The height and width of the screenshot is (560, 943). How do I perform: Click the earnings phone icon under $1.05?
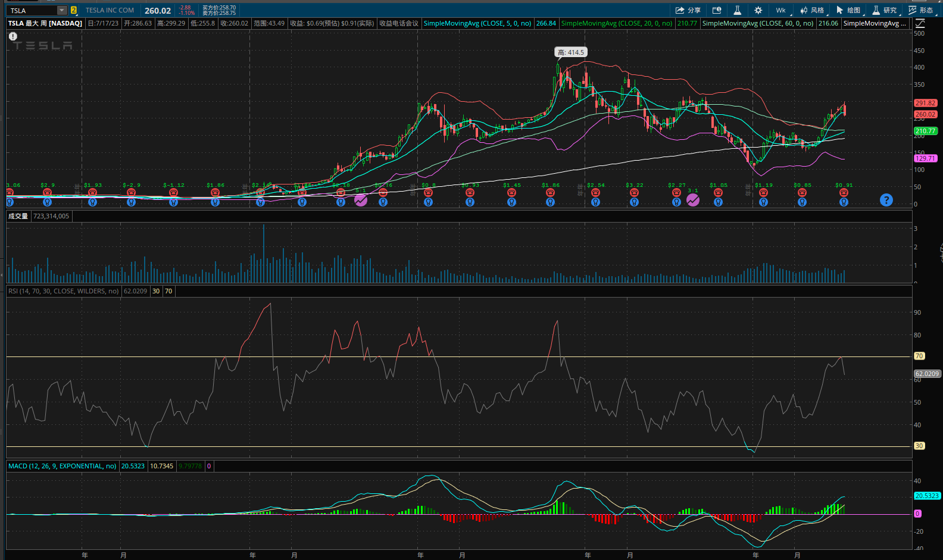[718, 193]
